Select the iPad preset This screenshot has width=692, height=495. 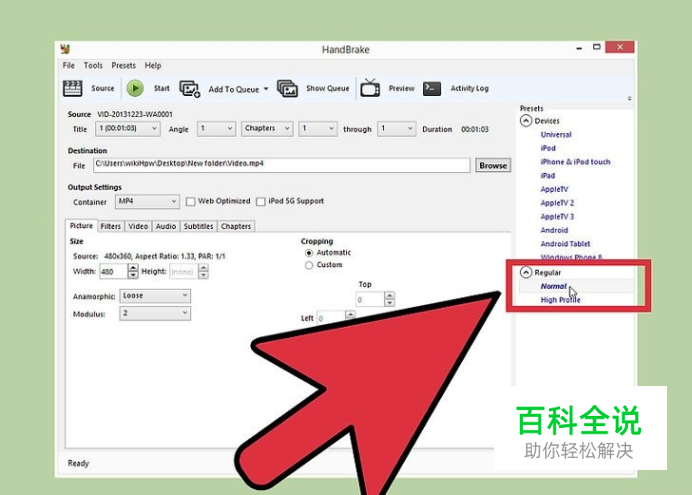(548, 176)
